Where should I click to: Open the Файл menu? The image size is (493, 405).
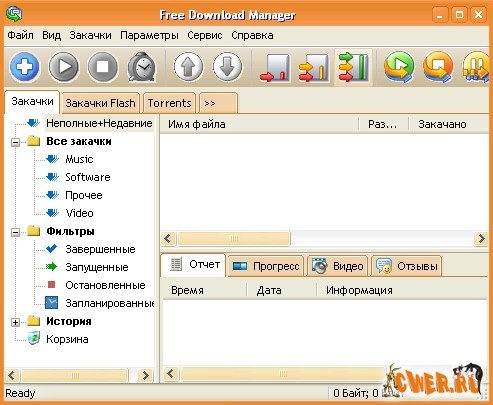pos(20,35)
